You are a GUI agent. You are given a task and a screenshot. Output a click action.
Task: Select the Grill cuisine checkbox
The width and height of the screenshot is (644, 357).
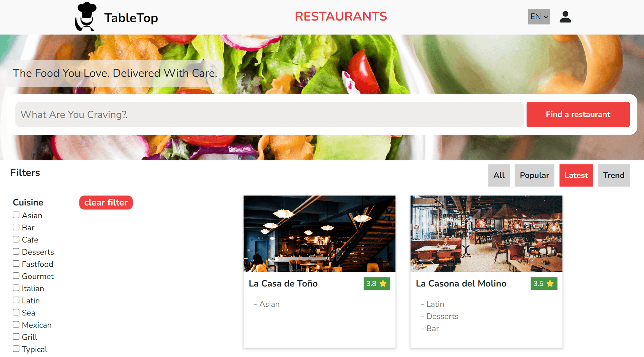click(16, 337)
